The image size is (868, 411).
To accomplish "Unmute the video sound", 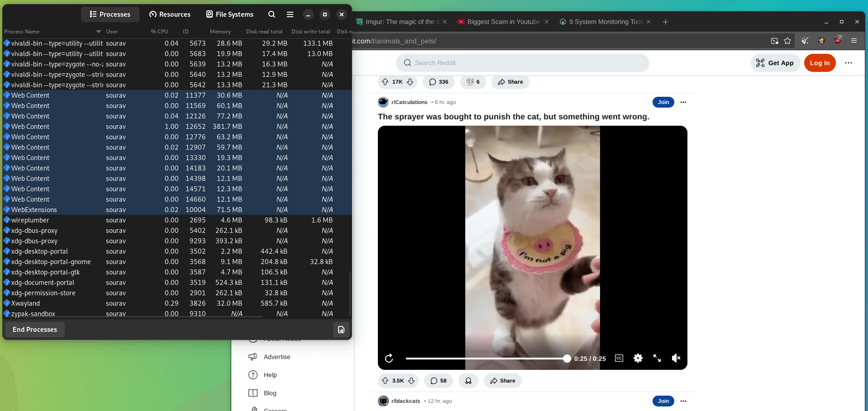I will click(676, 359).
